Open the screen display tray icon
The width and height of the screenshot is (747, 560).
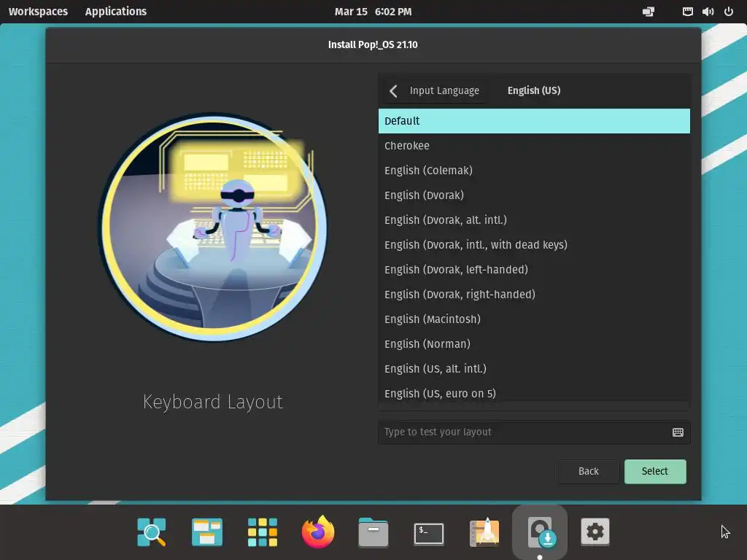pos(649,12)
